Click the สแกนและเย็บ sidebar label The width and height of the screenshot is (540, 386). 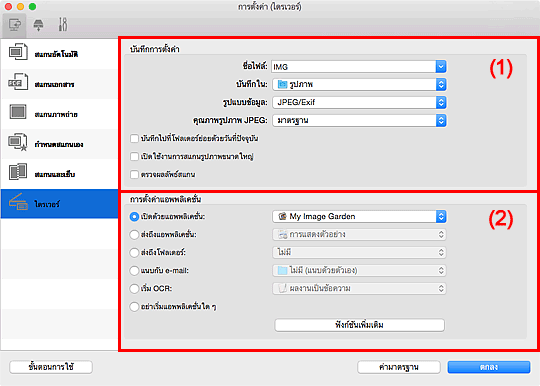55,174
